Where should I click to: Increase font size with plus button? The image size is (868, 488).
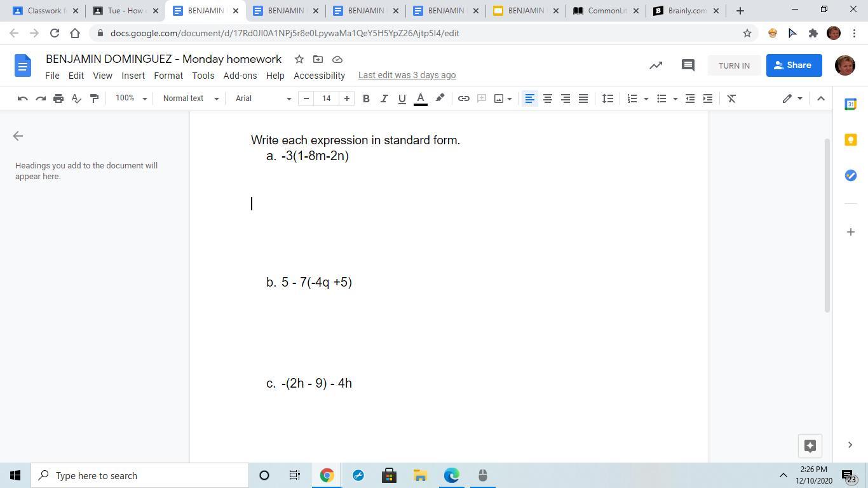[x=346, y=98]
